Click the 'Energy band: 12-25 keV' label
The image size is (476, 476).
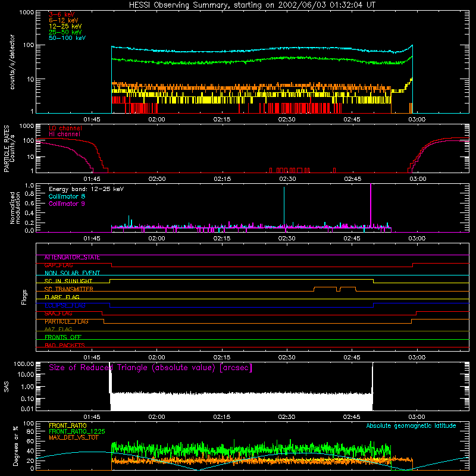(86, 189)
